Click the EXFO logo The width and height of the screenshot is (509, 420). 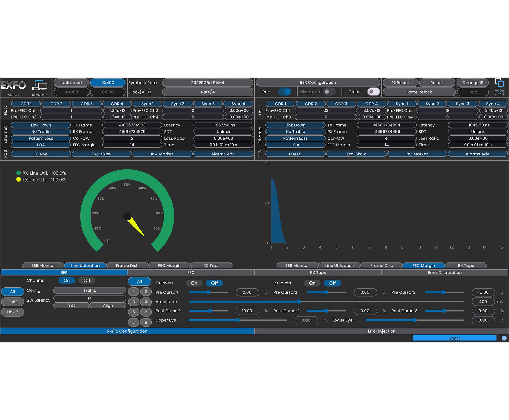[x=13, y=85]
